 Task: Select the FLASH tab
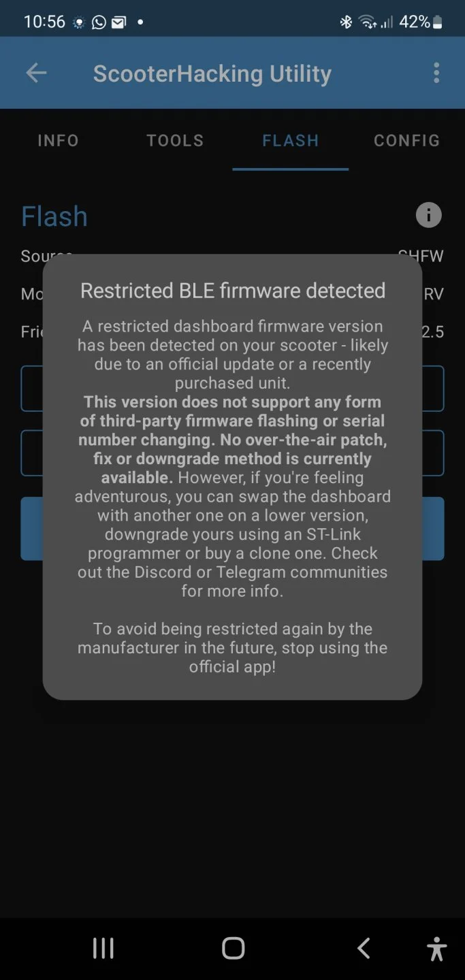click(x=291, y=140)
